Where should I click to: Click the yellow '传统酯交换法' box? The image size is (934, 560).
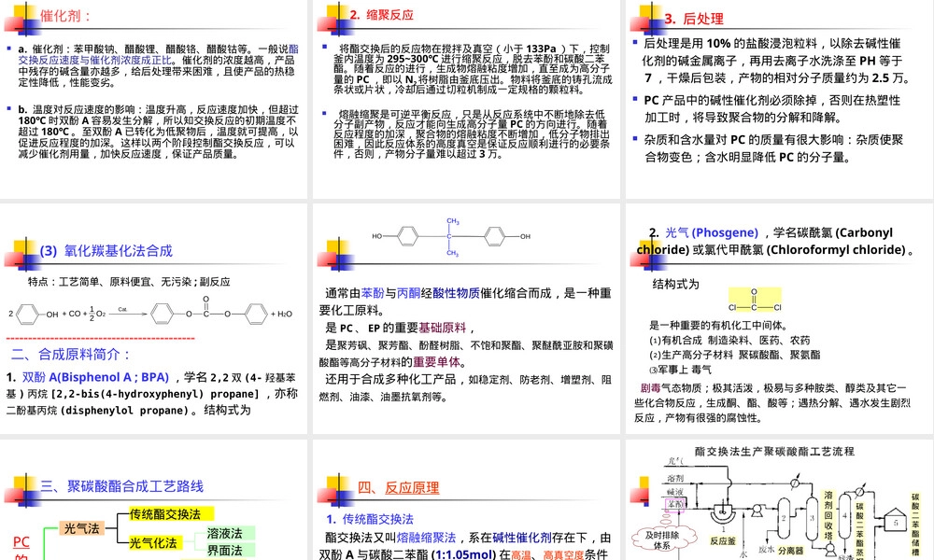172,514
